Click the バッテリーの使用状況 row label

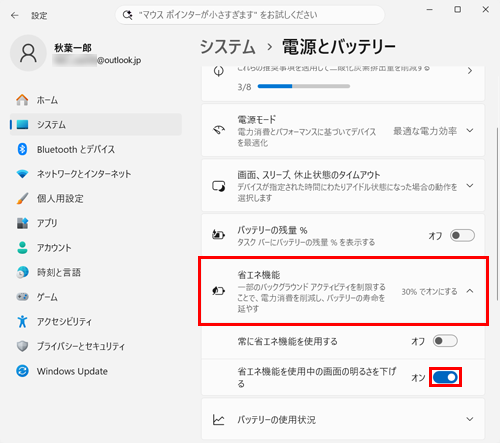click(x=277, y=419)
